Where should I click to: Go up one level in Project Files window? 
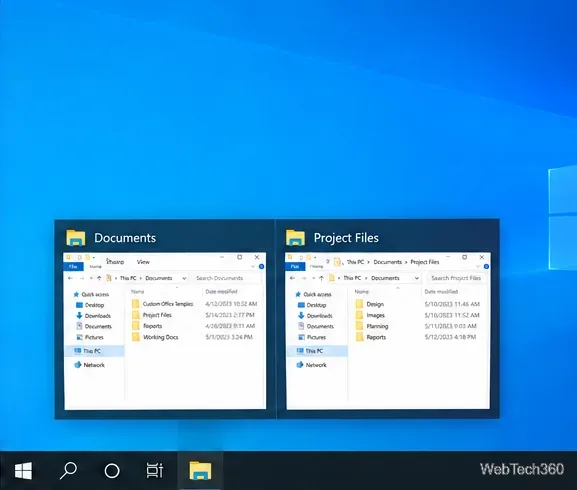click(321, 278)
